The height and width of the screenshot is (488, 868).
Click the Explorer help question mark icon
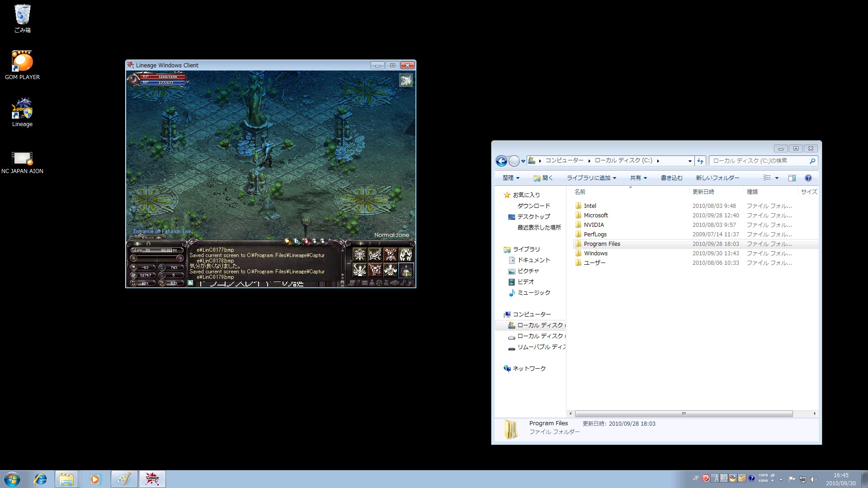point(808,178)
